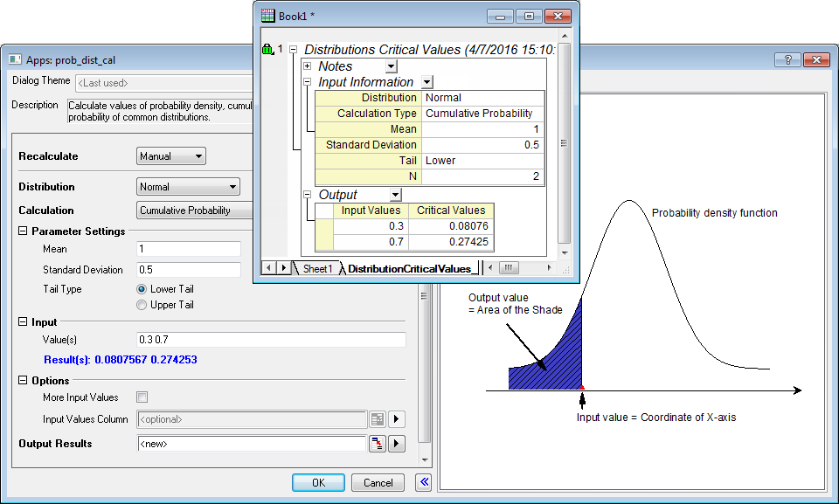Open the Recalculate mode dropdown

171,156
